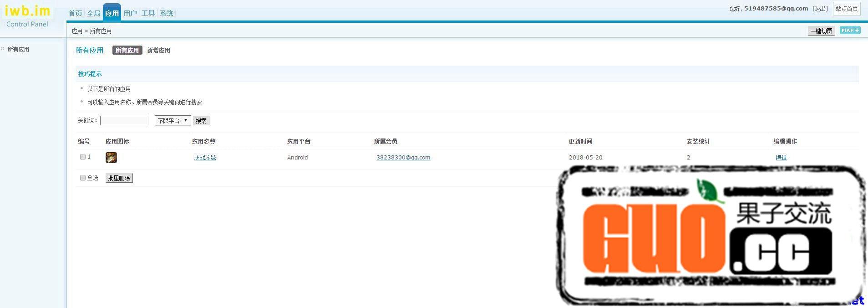
Task: Open the 不限平台 platform dropdown
Action: point(173,121)
